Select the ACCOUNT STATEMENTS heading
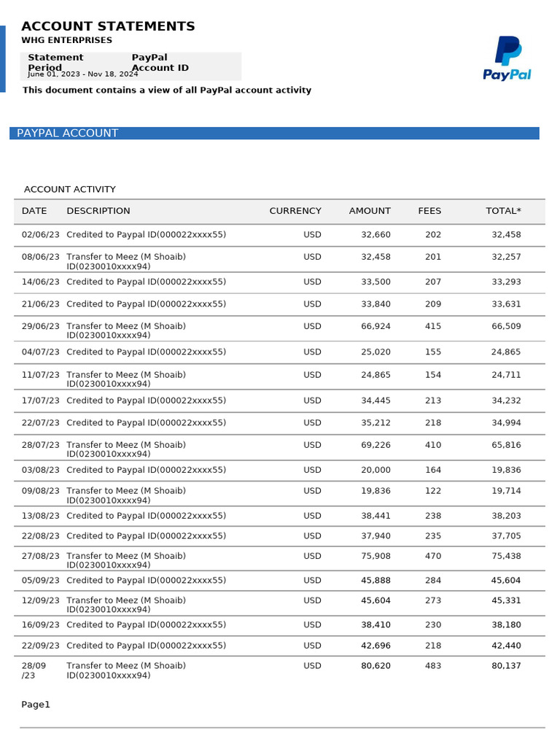The height and width of the screenshot is (747, 560). pos(108,26)
